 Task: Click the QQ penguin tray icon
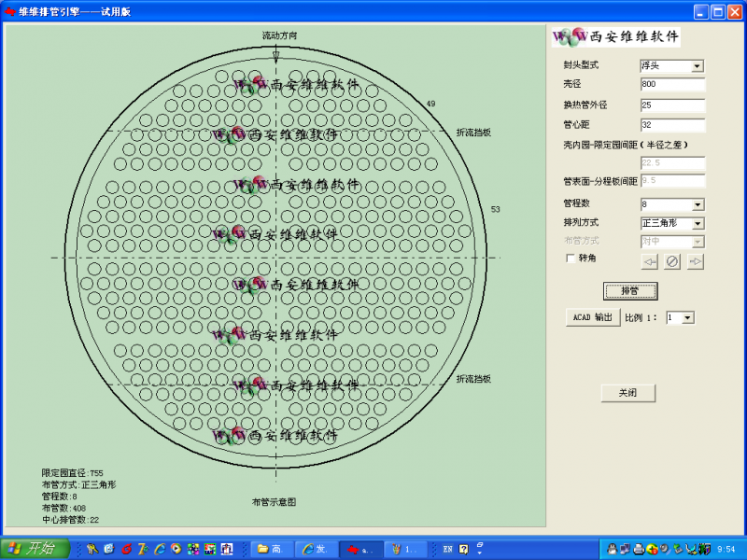pos(613,549)
